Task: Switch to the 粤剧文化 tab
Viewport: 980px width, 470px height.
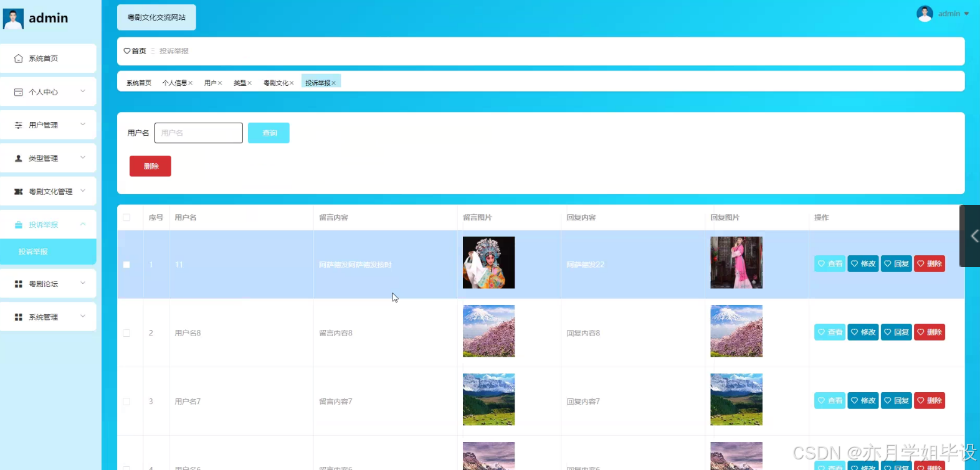Action: 276,83
